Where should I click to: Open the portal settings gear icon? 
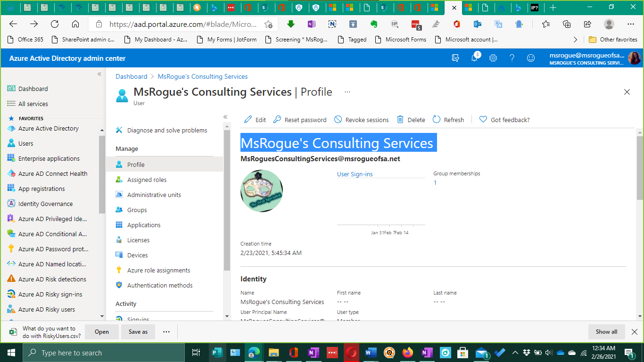(493, 58)
